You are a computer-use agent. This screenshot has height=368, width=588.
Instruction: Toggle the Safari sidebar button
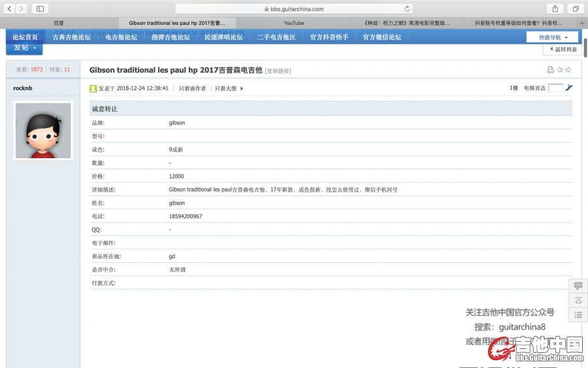pos(40,8)
